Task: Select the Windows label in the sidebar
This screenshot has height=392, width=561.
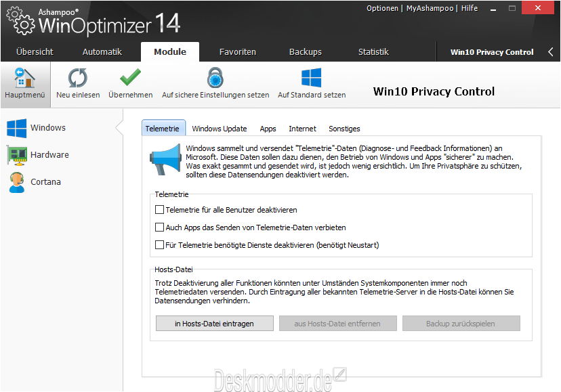Action: [x=48, y=127]
